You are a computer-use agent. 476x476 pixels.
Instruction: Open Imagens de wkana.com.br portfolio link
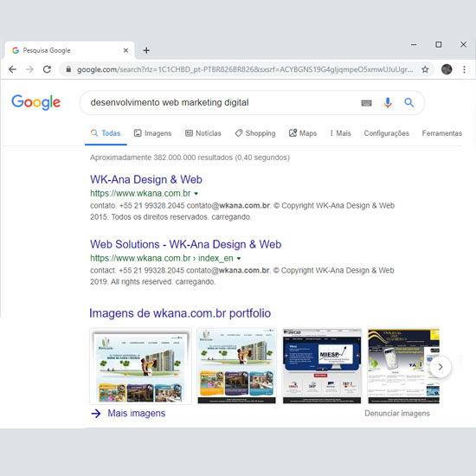[180, 313]
